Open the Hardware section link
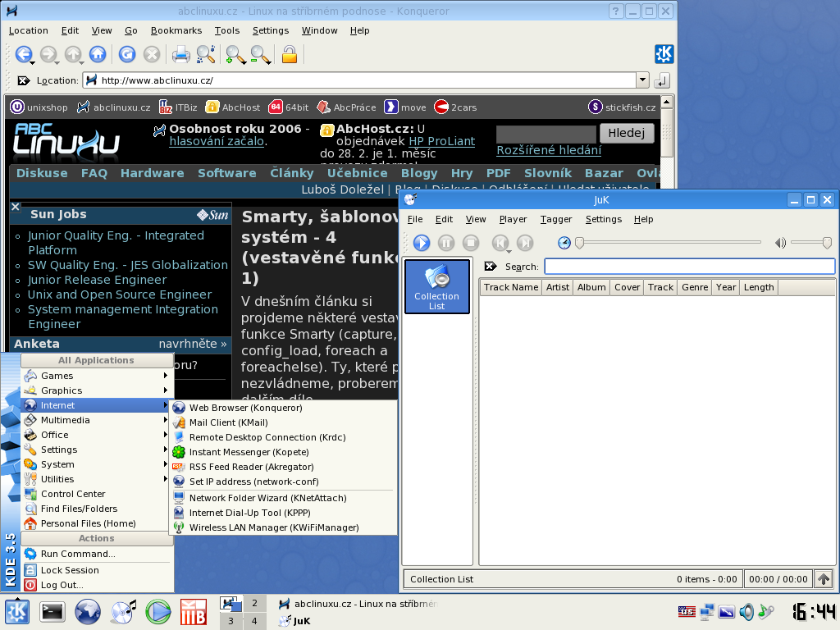This screenshot has height=630, width=840. point(152,173)
